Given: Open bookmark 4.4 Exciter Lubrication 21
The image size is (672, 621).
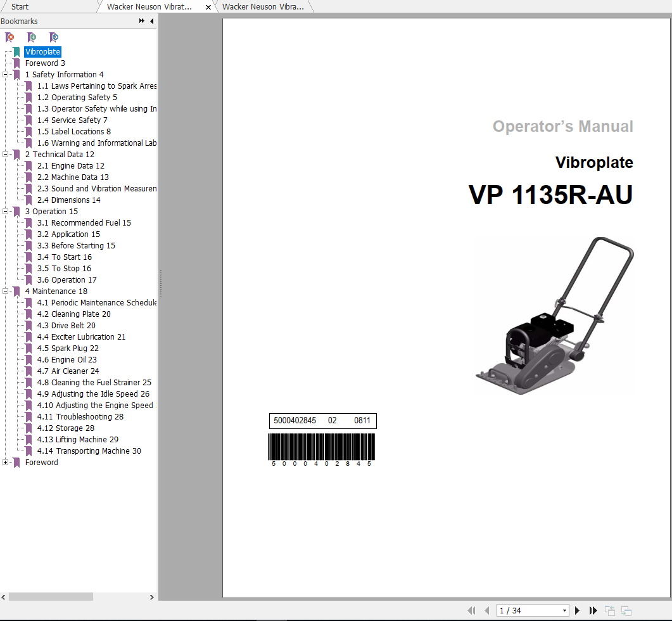Looking at the screenshot, I should 82,336.
